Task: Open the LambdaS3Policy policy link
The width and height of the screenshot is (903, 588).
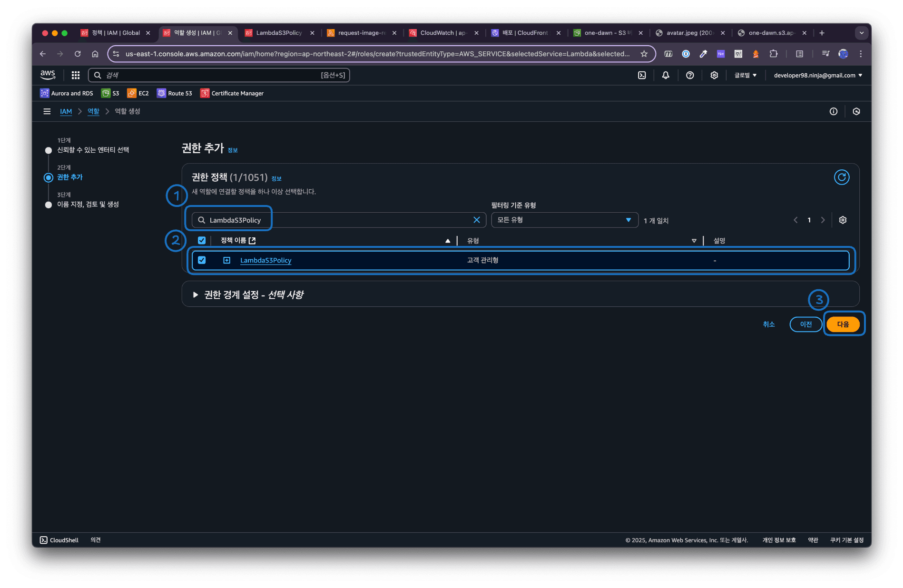Action: pyautogui.click(x=265, y=260)
